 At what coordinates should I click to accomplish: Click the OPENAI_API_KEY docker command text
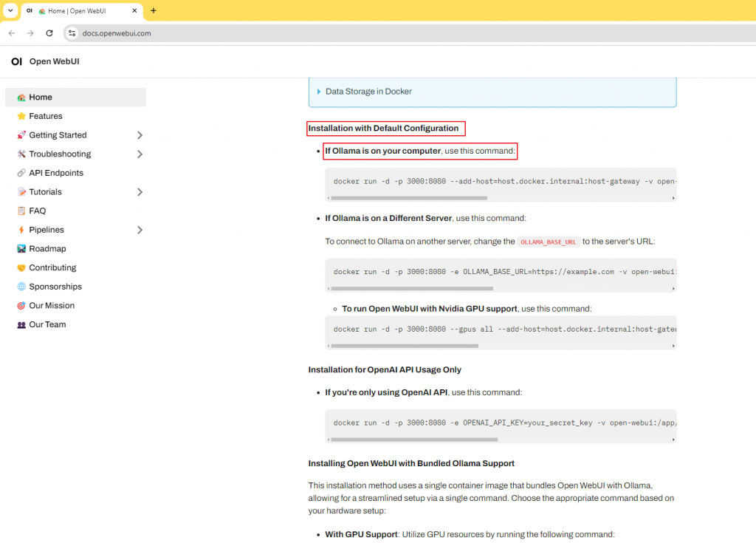coord(505,423)
